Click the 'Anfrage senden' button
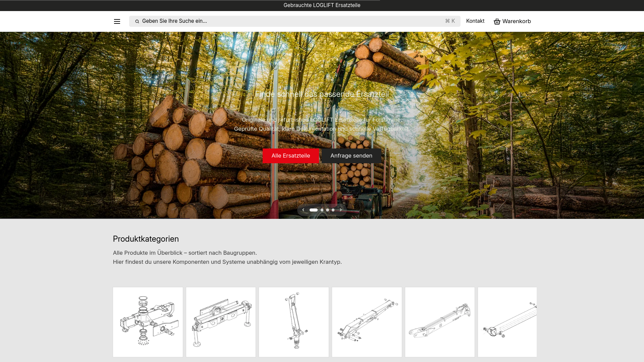644x362 pixels. [351, 156]
